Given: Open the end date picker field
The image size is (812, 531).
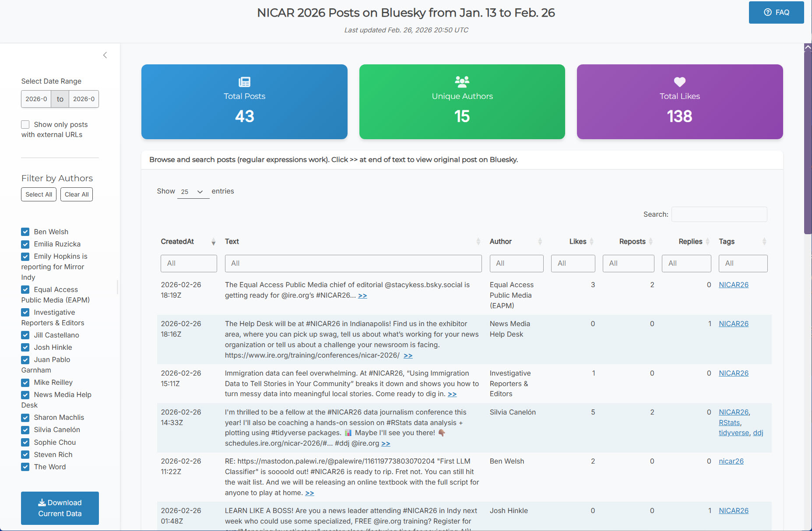Looking at the screenshot, I should tap(84, 99).
